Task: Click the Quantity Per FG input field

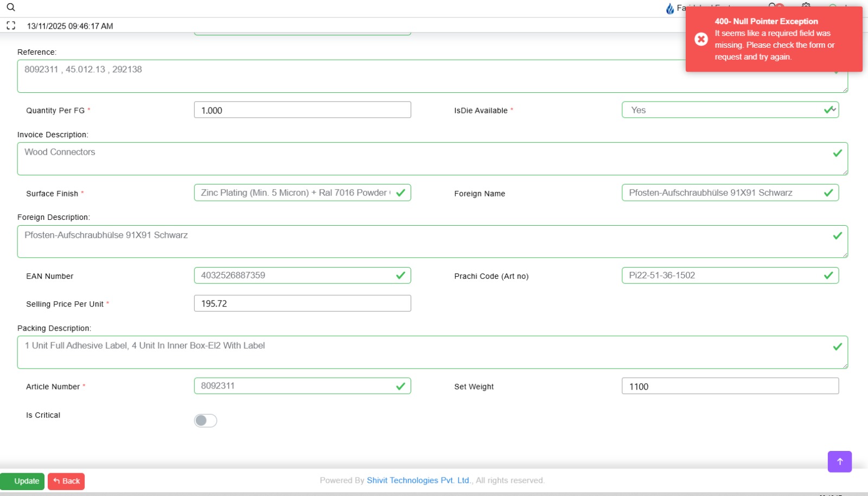Action: [302, 110]
